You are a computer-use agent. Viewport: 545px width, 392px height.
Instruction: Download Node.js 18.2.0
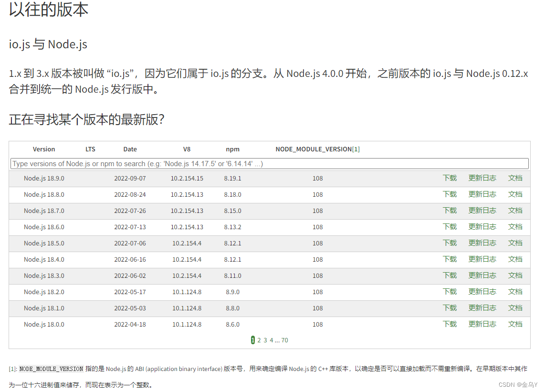(450, 292)
